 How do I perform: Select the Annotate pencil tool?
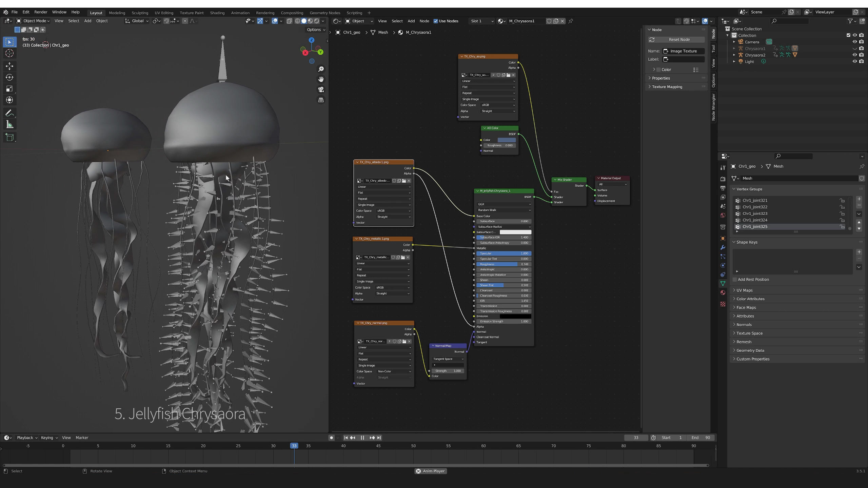9,113
